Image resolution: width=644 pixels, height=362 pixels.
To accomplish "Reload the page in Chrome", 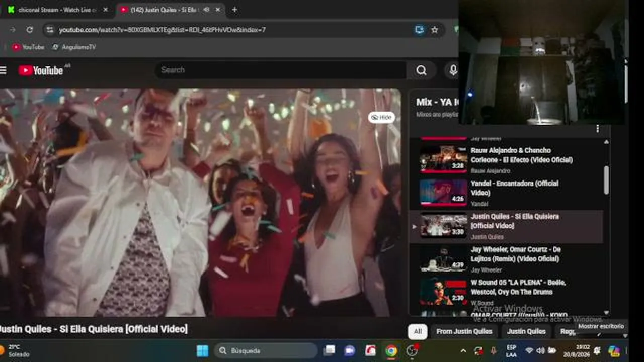I will (30, 30).
